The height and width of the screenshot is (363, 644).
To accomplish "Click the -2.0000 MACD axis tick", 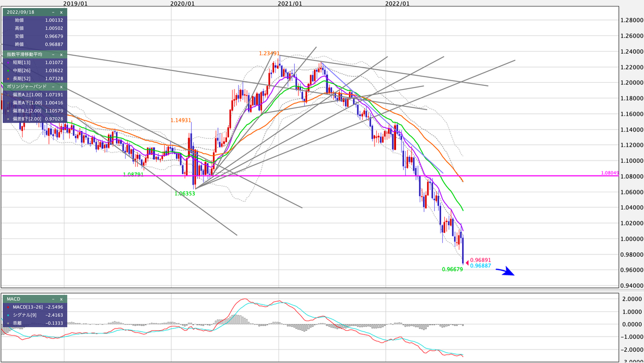I will [632, 350].
